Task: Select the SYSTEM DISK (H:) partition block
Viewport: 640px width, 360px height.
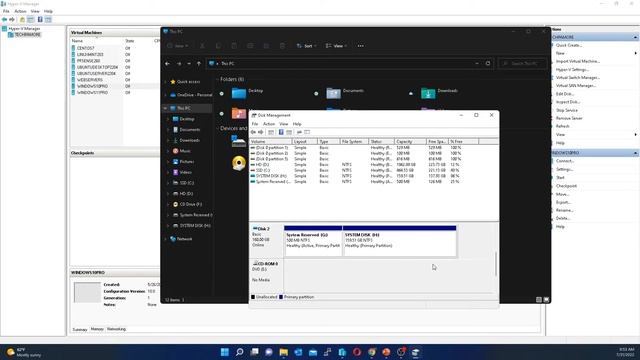Action: pyautogui.click(x=400, y=241)
